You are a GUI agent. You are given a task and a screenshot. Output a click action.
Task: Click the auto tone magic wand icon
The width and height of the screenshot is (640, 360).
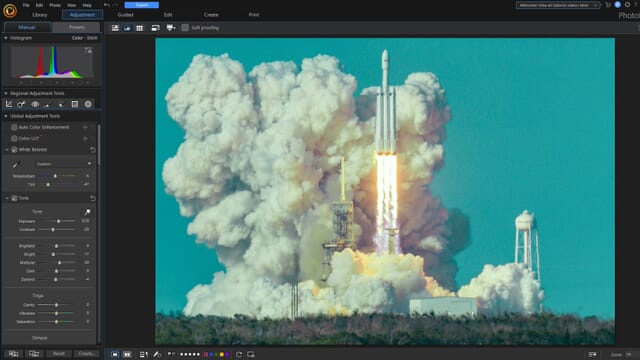(x=87, y=212)
